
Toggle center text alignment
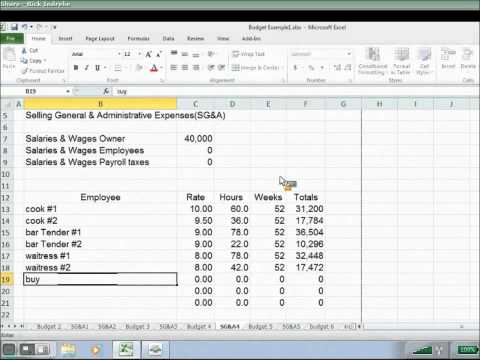[185, 68]
